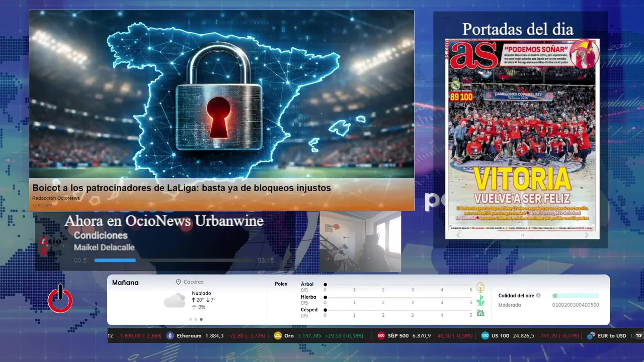
Task: Click the 'Portadas del dia' heading
Action: coord(518,29)
